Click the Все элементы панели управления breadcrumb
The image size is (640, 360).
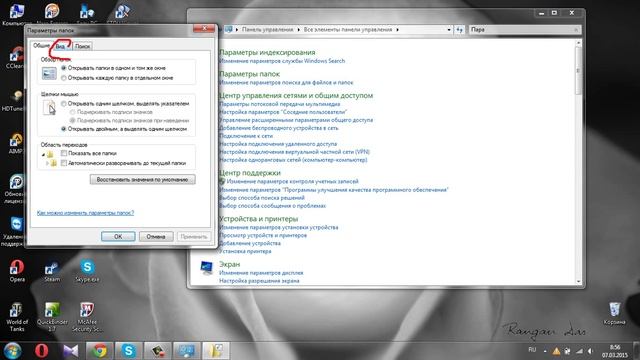click(x=347, y=30)
